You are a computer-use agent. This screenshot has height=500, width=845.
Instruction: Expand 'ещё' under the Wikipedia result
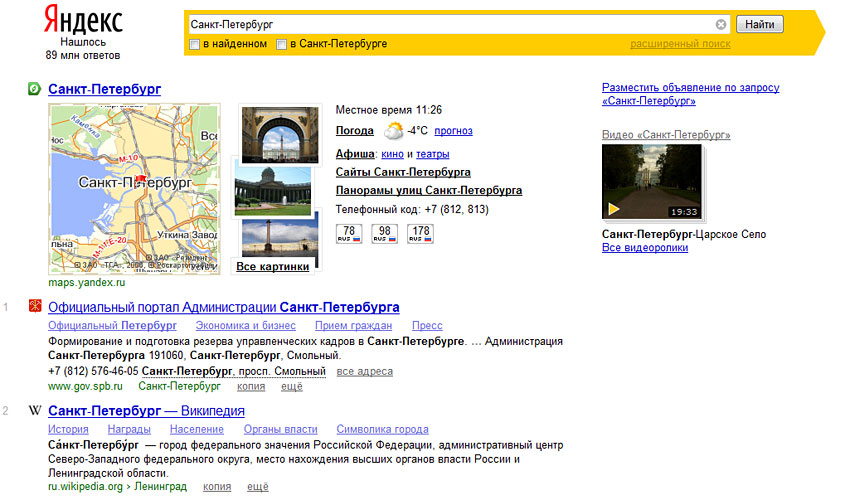click(x=258, y=487)
